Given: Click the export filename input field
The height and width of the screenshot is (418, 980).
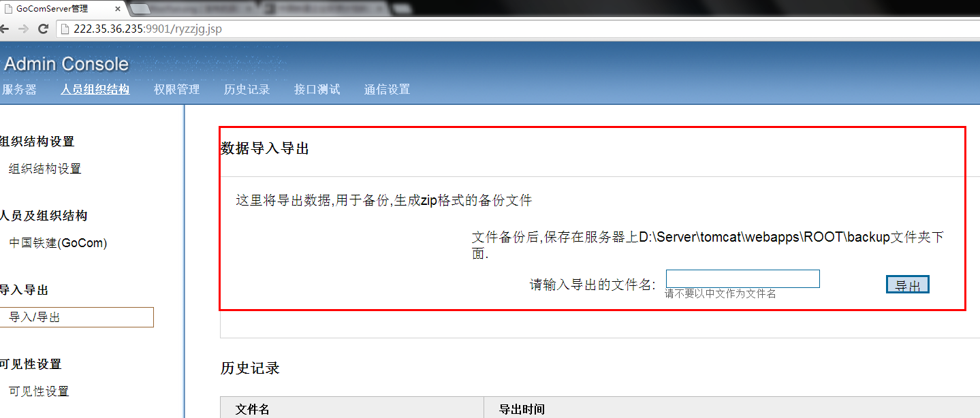Looking at the screenshot, I should point(742,279).
